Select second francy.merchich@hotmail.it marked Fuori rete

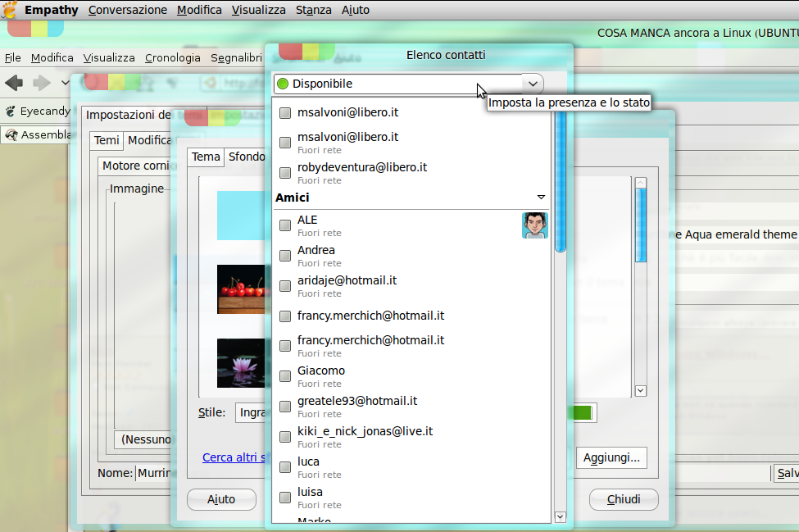[x=411, y=346]
